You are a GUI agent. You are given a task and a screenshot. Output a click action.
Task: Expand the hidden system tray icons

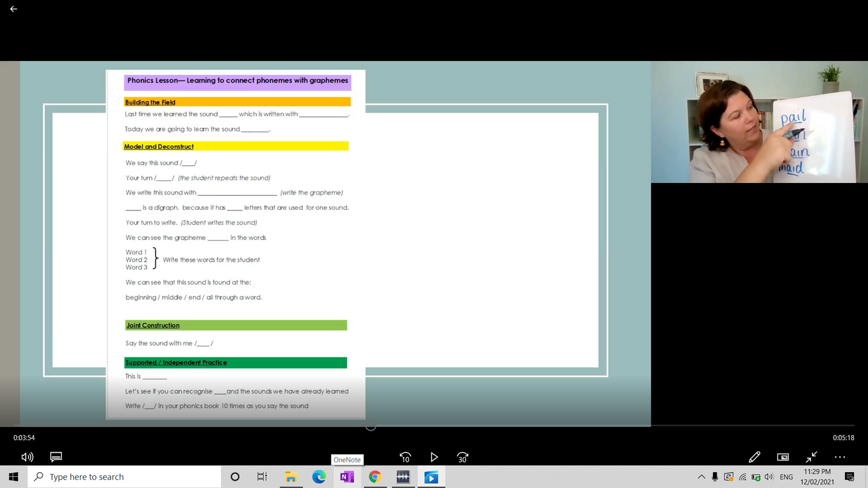click(701, 477)
